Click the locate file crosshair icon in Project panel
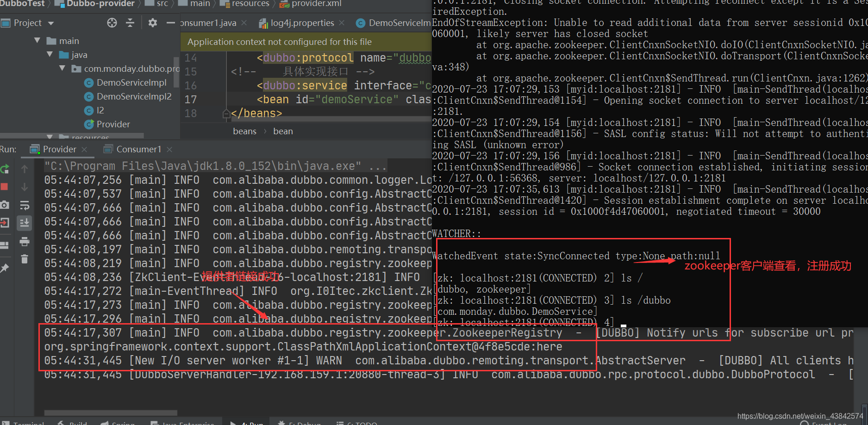This screenshot has width=868, height=425. click(x=112, y=23)
